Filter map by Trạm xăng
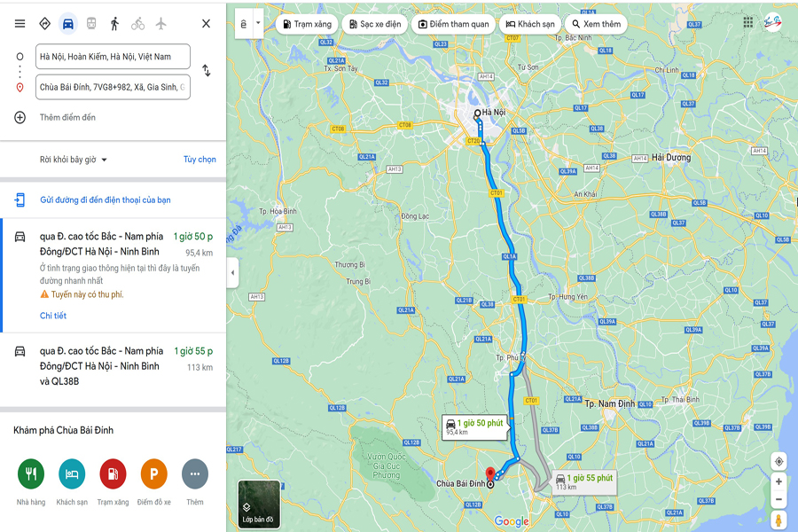The width and height of the screenshot is (798, 532). click(307, 24)
